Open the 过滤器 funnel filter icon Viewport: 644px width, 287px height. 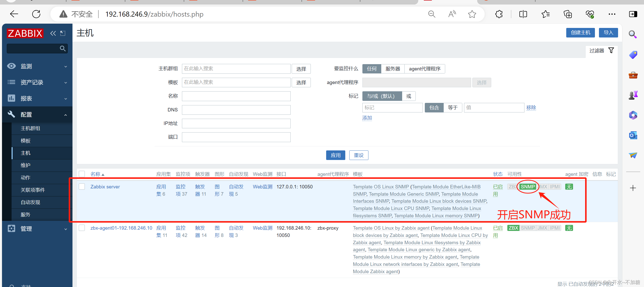tap(612, 50)
